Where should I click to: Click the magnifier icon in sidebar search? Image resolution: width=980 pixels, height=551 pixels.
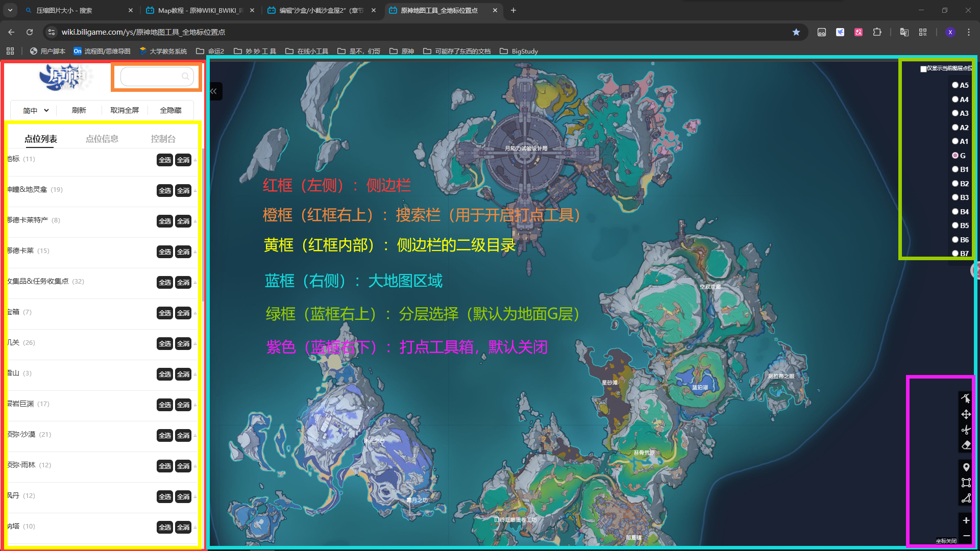[x=185, y=76]
